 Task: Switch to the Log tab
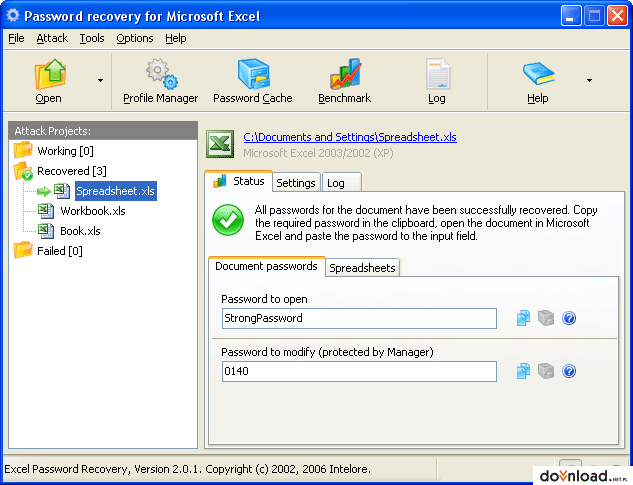(x=341, y=183)
